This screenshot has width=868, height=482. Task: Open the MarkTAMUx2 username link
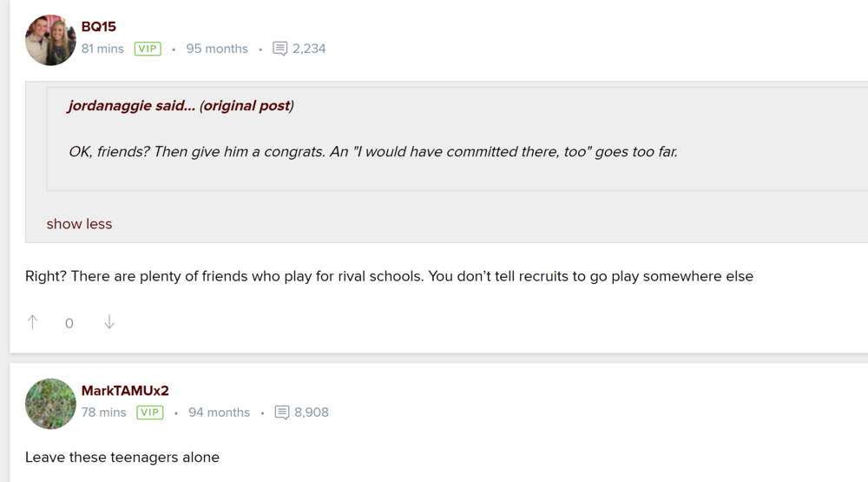click(x=125, y=391)
